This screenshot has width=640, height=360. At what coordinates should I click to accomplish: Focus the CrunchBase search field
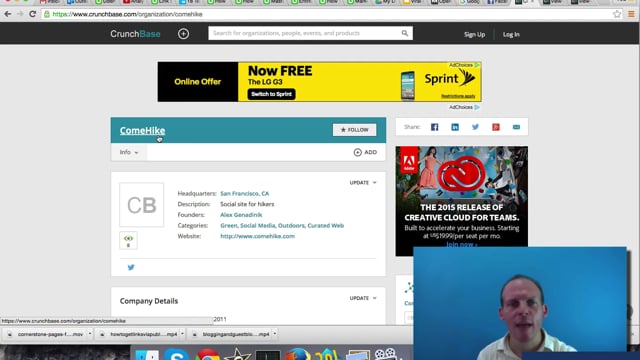(x=310, y=33)
